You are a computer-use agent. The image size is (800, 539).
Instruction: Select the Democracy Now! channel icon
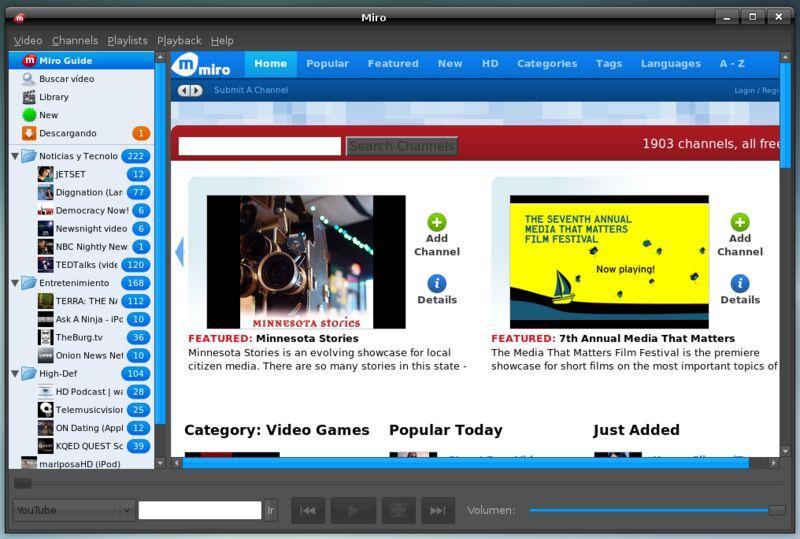tap(45, 210)
